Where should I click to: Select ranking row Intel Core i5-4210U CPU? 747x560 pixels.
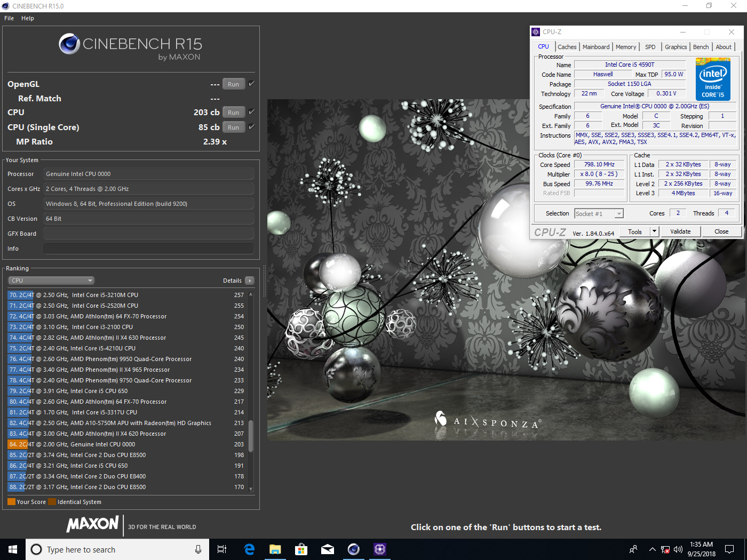coord(126,348)
